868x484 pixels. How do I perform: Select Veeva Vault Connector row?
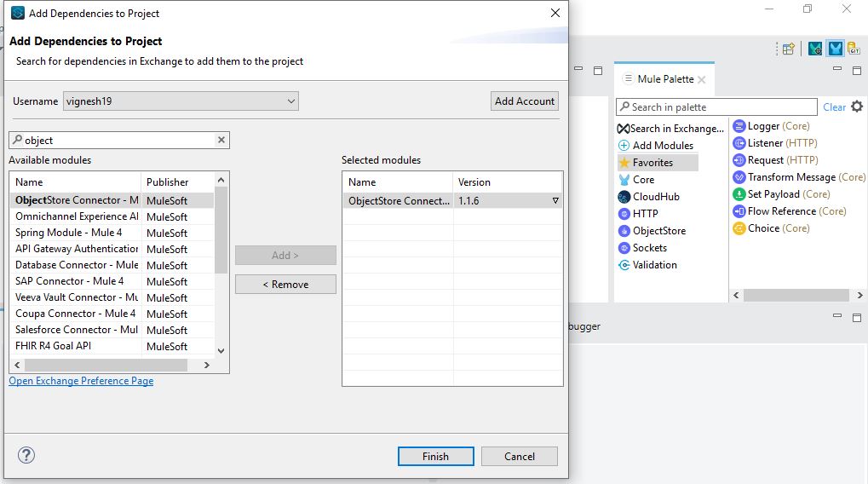coord(112,297)
